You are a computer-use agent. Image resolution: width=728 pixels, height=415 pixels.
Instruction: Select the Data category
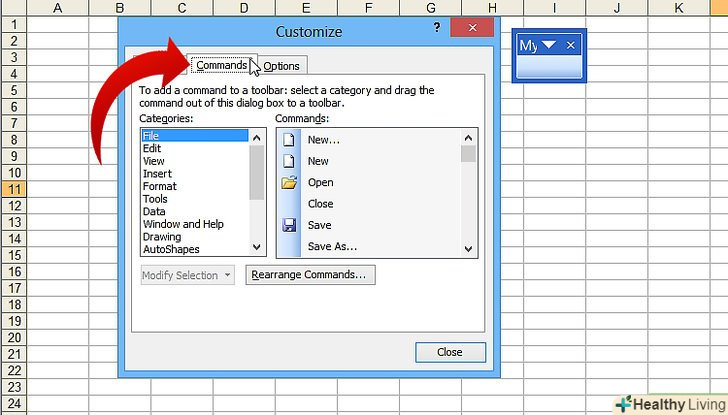[195, 211]
